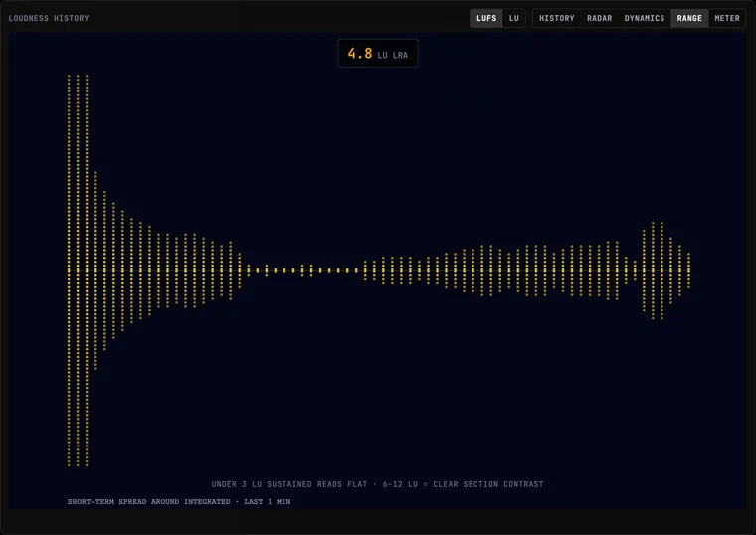756x535 pixels.
Task: Open the History view tab
Action: 556,18
